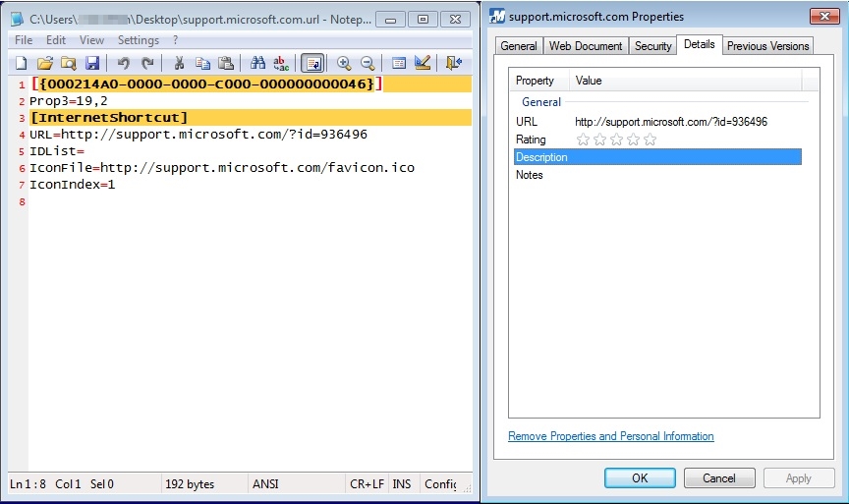849x504 pixels.
Task: Minimize the Notepad2 window
Action: 390,20
